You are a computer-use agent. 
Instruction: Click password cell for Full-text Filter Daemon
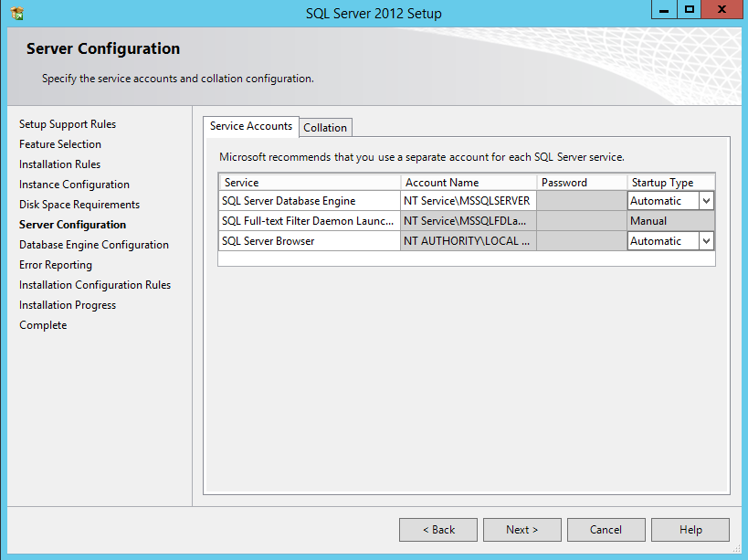coord(582,221)
